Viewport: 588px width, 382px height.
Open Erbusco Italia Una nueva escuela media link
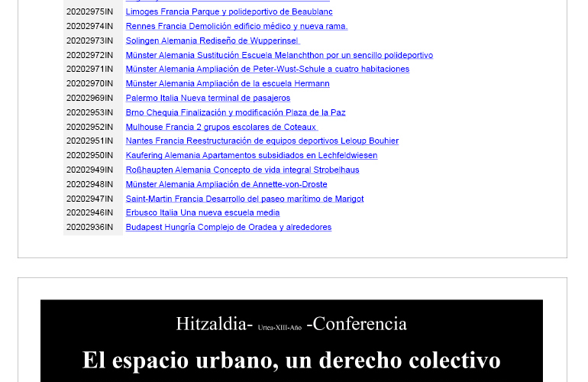click(x=202, y=212)
